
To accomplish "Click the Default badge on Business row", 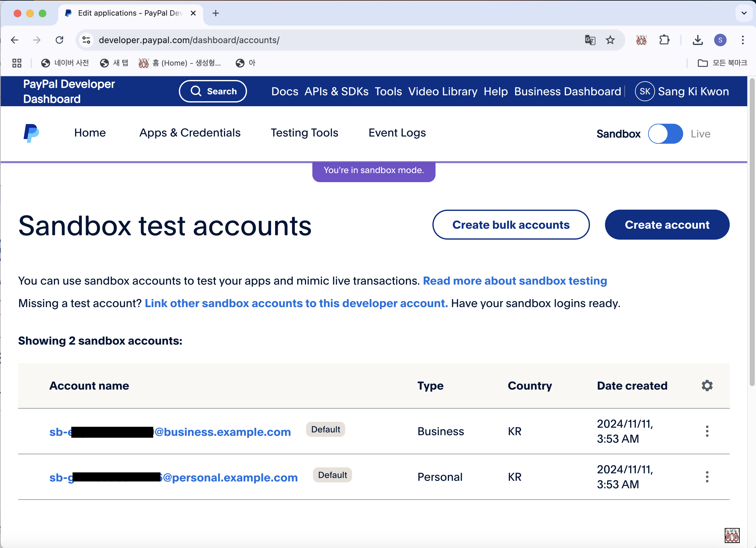I will [325, 429].
